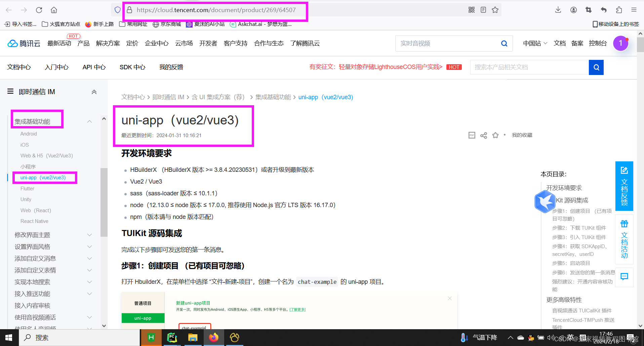Collapse the 集成基础功能 section
This screenshot has height=346, width=644.
[x=89, y=121]
